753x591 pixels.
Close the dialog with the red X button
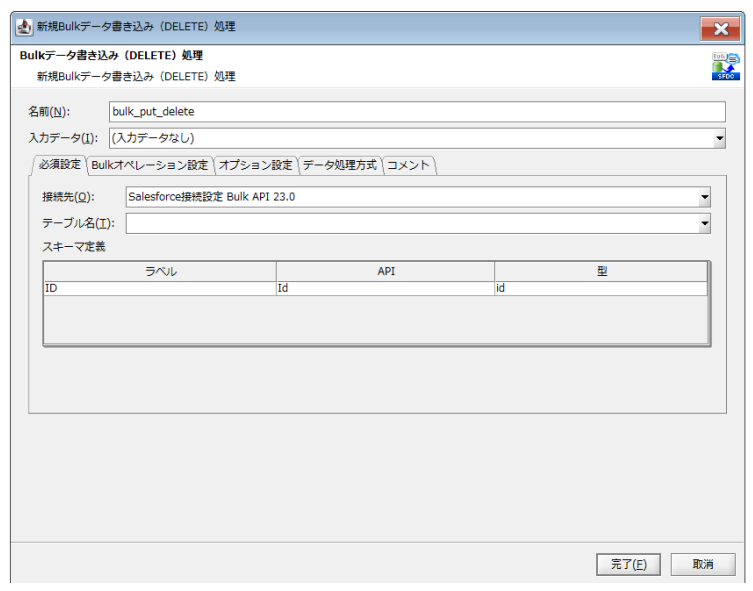pos(720,27)
